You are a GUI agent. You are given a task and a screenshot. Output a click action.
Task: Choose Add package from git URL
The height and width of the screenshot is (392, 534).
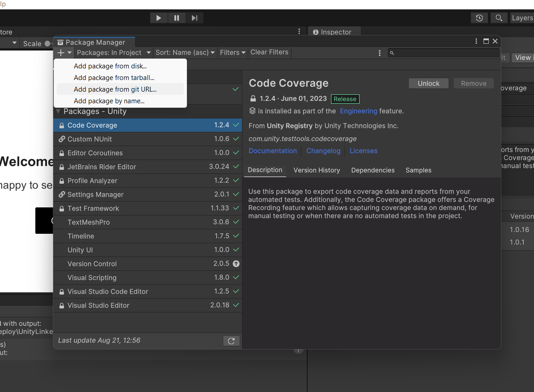coord(120,89)
